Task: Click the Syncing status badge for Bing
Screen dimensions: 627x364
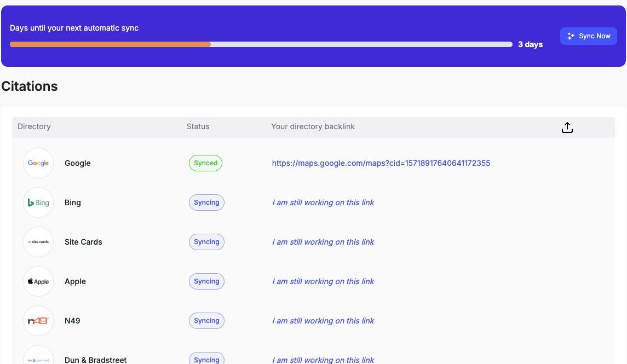Action: pos(207,203)
